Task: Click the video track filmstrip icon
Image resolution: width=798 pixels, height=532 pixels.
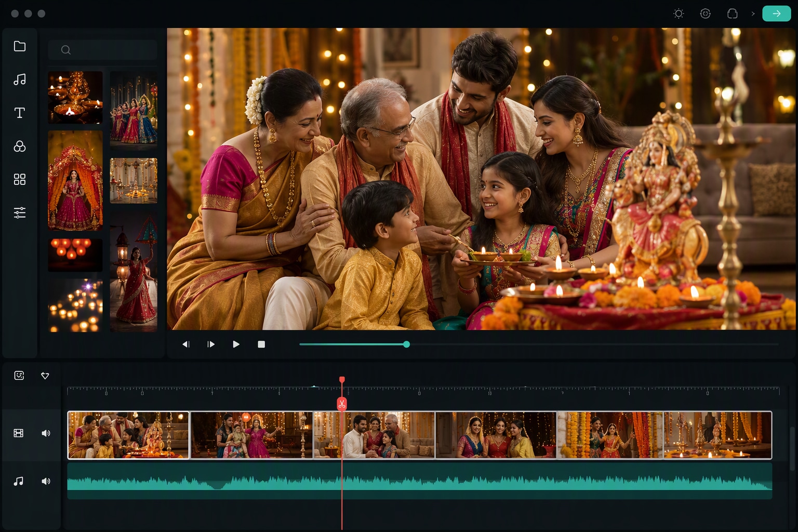Action: [x=19, y=433]
